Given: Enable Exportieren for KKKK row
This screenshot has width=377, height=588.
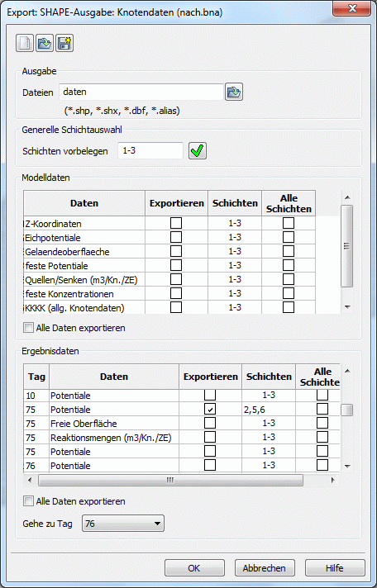Looking at the screenshot, I should coord(176,307).
